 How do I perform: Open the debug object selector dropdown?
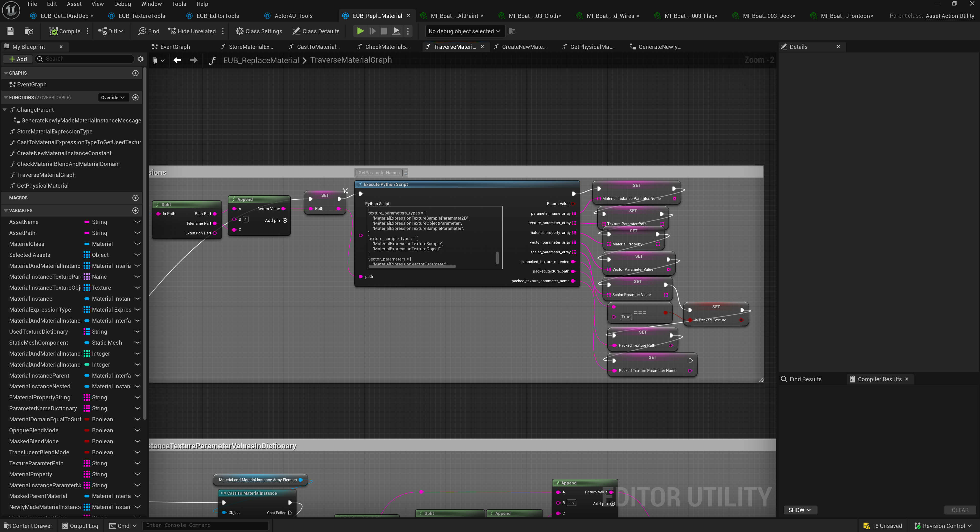[x=464, y=31]
